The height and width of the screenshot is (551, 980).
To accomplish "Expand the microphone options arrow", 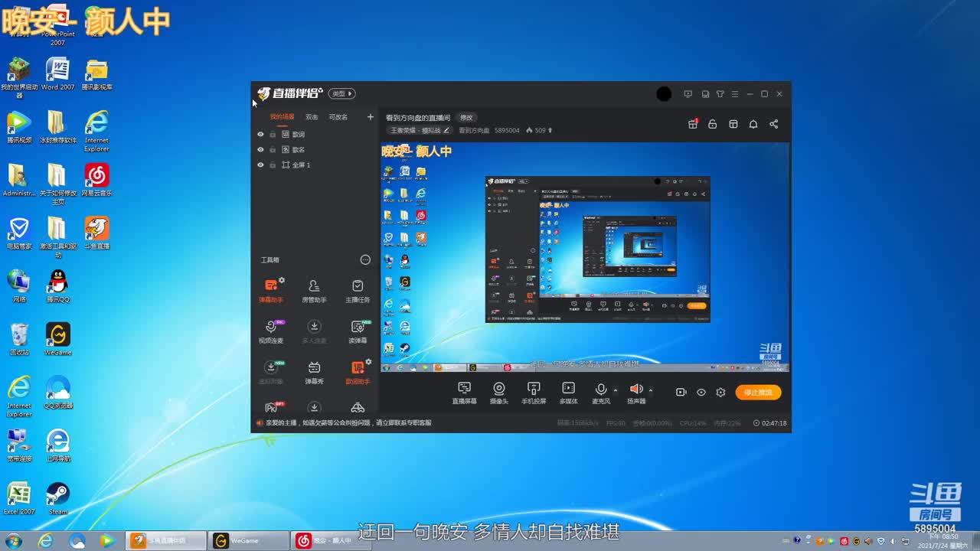I will pos(616,390).
